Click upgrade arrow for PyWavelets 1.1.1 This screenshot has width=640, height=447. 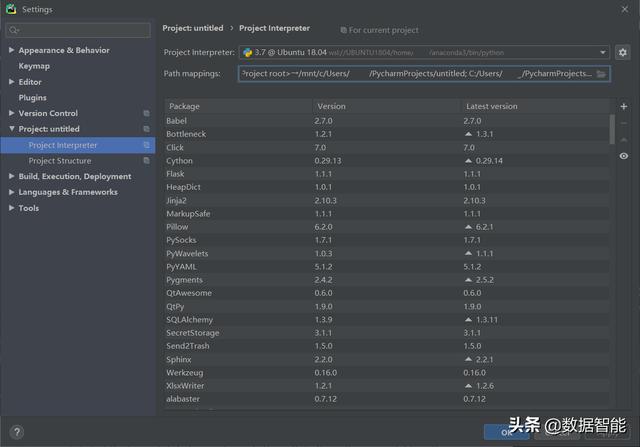click(x=468, y=253)
